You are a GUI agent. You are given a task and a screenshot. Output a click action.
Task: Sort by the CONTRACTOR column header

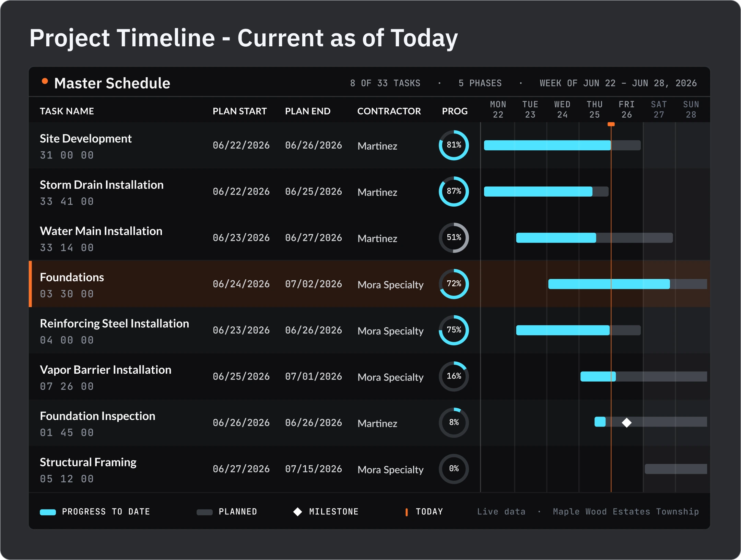[389, 111]
